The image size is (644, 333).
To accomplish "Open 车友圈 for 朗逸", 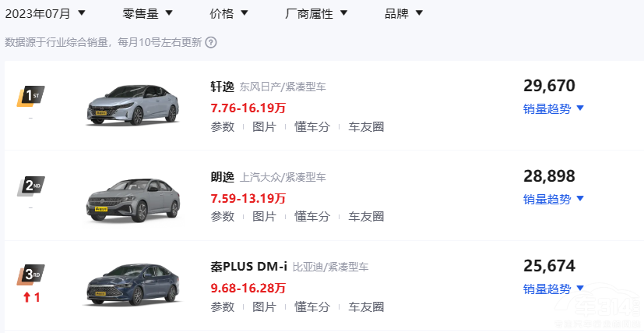I will 366,216.
